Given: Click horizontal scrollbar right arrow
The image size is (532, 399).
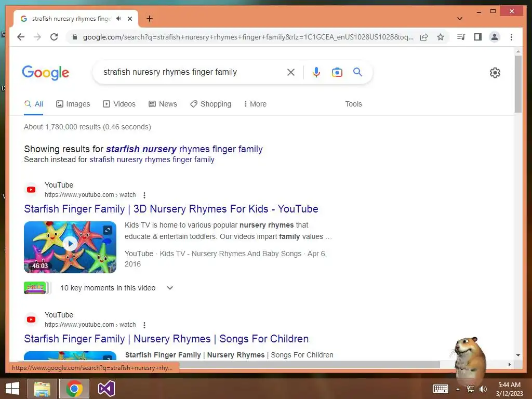Looking at the screenshot, I should pos(509,364).
